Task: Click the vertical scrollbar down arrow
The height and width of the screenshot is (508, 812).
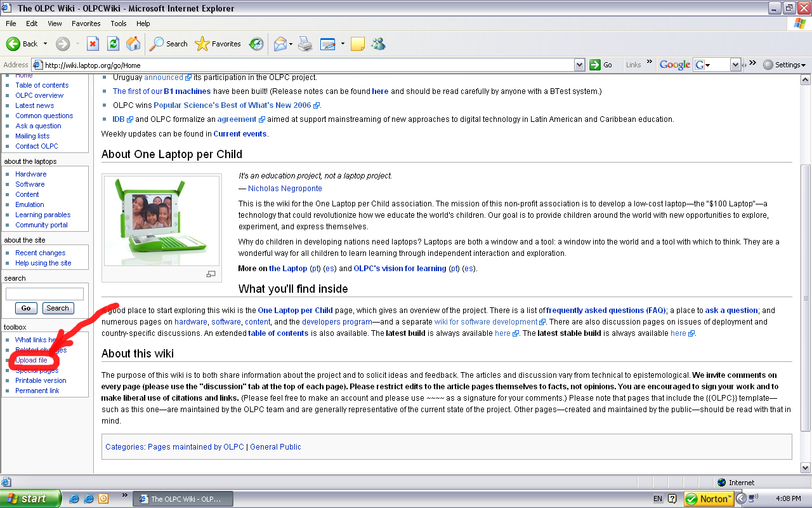Action: pyautogui.click(x=806, y=468)
